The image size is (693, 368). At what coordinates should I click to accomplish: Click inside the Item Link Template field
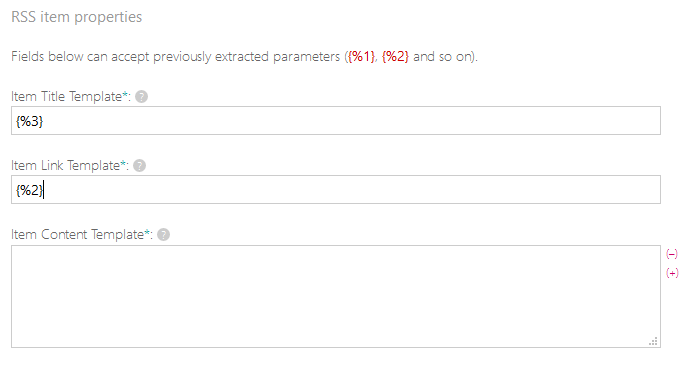pyautogui.click(x=336, y=190)
